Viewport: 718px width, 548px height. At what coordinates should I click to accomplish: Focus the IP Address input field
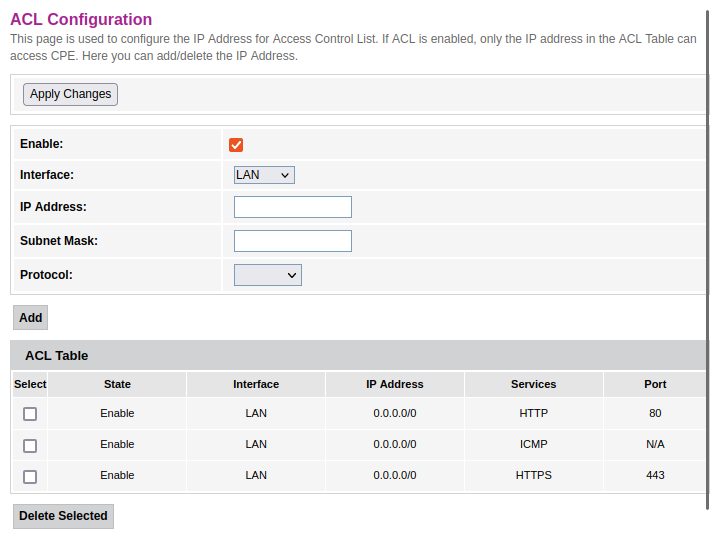(293, 207)
